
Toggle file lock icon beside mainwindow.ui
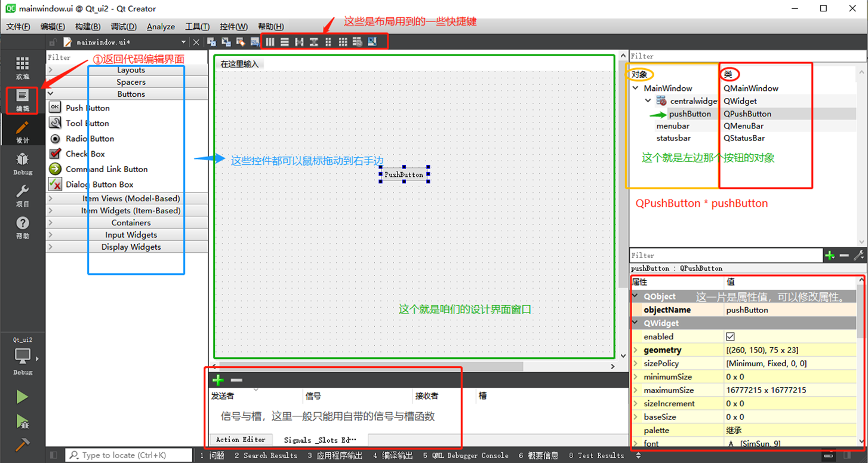click(x=53, y=42)
